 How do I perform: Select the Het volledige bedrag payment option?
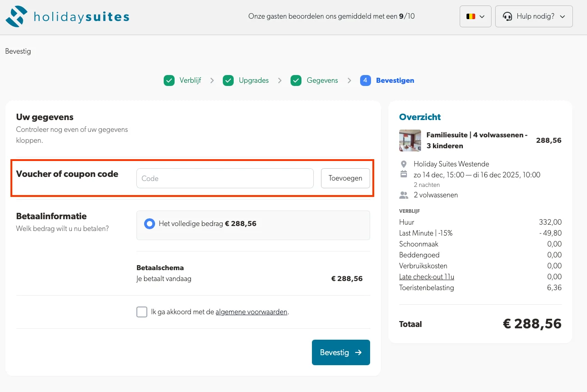150,223
